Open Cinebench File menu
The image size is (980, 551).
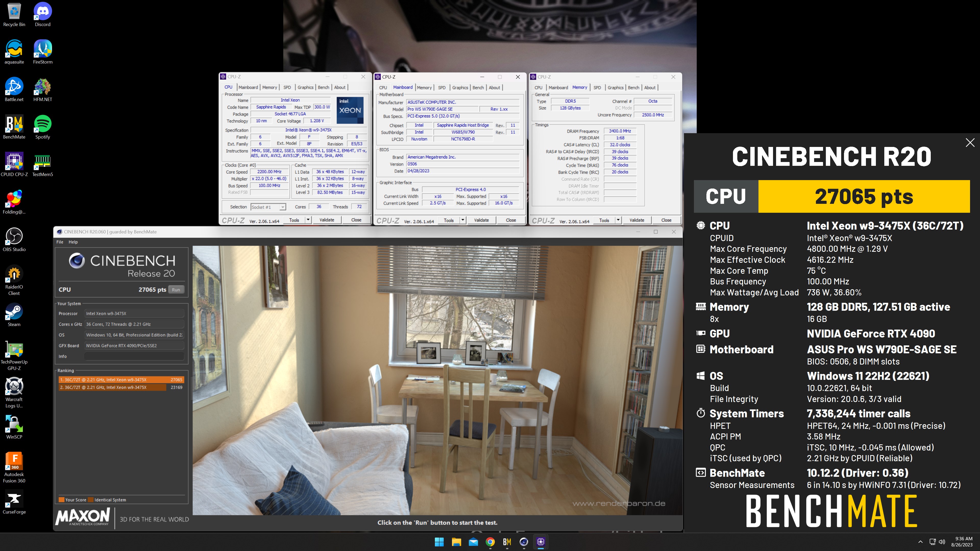point(60,242)
